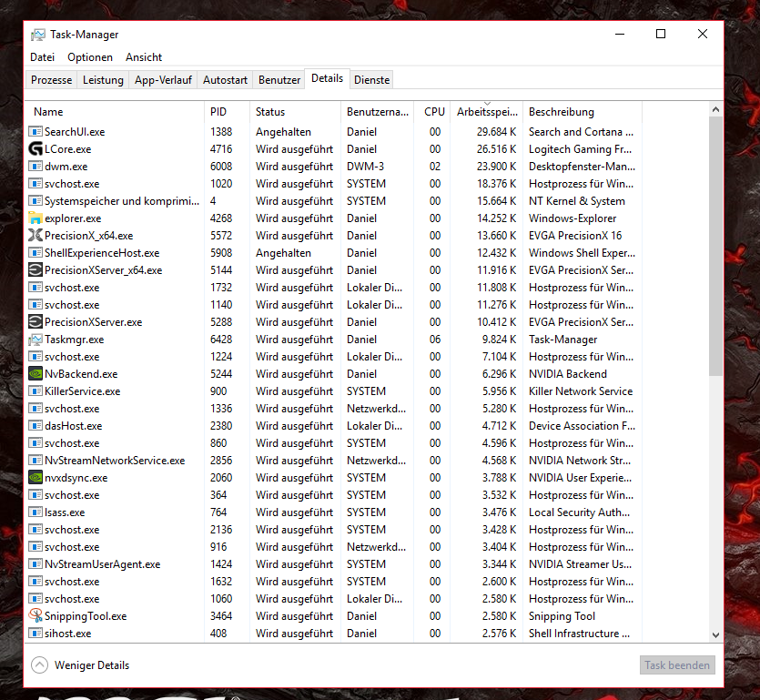Maximize the Task-Manager window
Image resolution: width=760 pixels, height=700 pixels.
coord(661,34)
